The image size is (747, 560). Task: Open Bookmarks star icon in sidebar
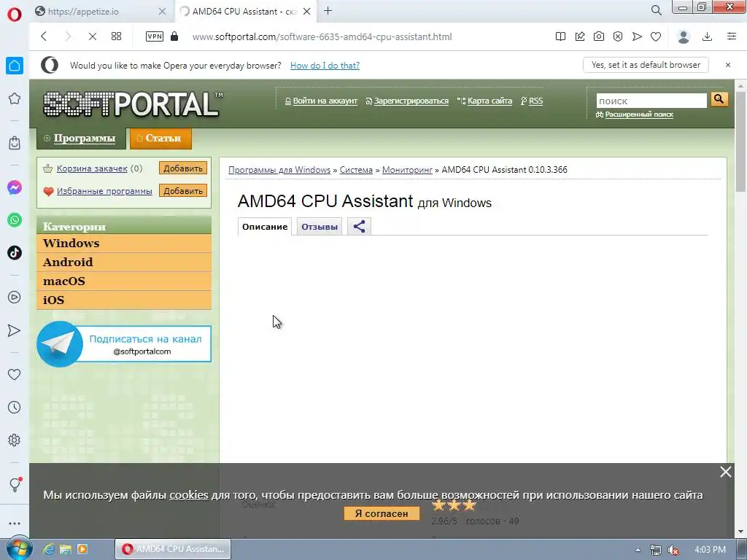(15, 98)
